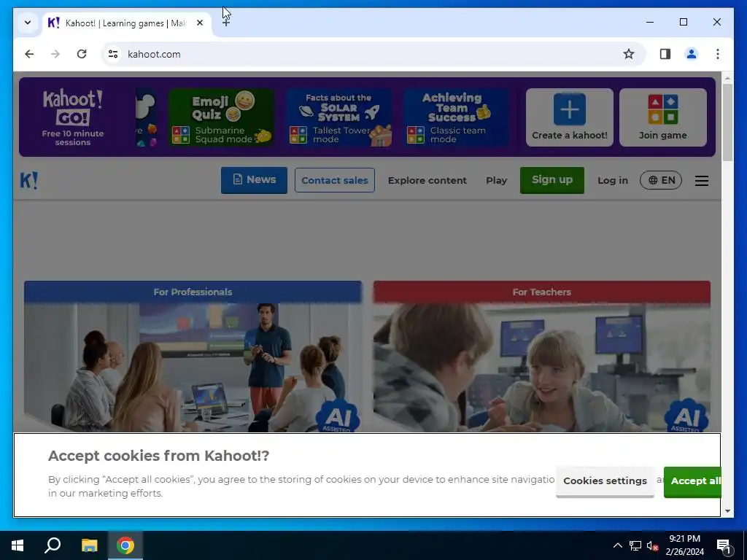The width and height of the screenshot is (747, 560).
Task: Open the Emoji Quiz kahoot card
Action: (x=221, y=117)
